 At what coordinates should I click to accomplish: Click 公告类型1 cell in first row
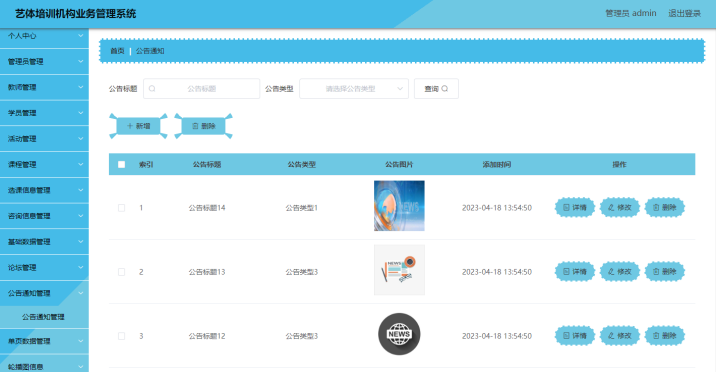(x=301, y=208)
